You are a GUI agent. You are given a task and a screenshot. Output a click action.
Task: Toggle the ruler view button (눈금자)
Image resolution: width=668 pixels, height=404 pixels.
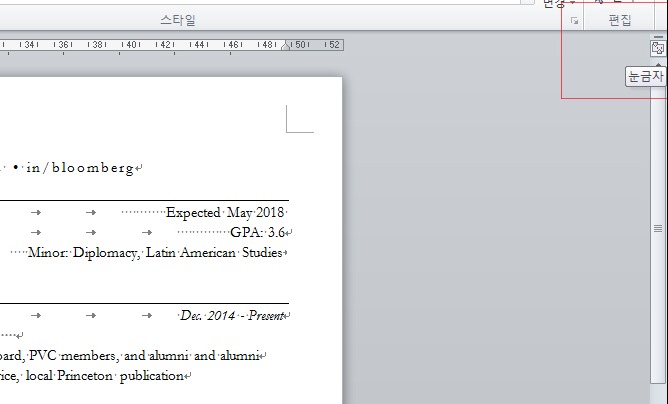pos(657,47)
